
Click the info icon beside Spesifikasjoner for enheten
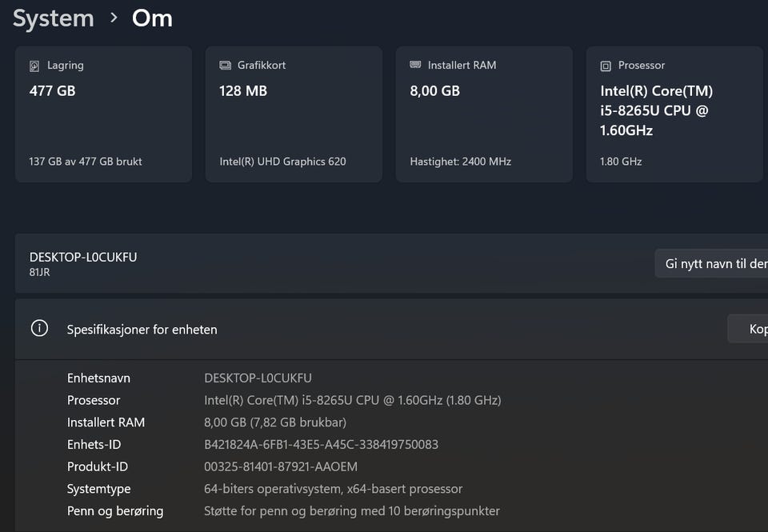pyautogui.click(x=39, y=329)
